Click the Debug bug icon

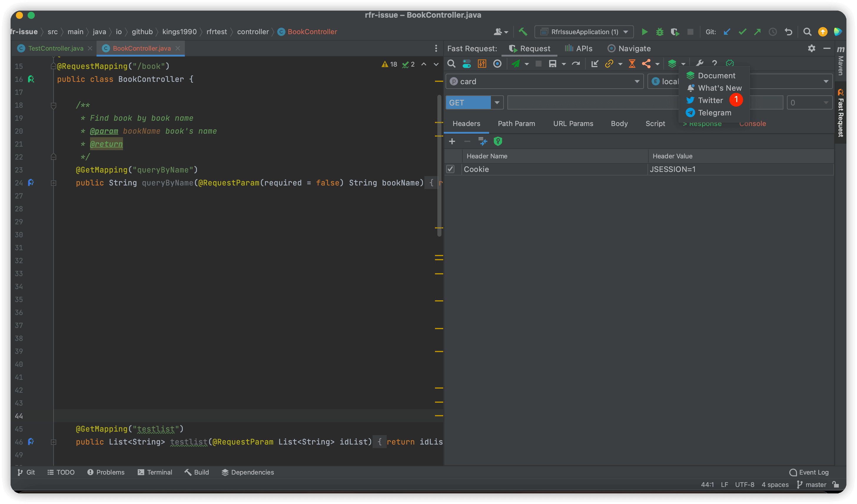pyautogui.click(x=660, y=32)
